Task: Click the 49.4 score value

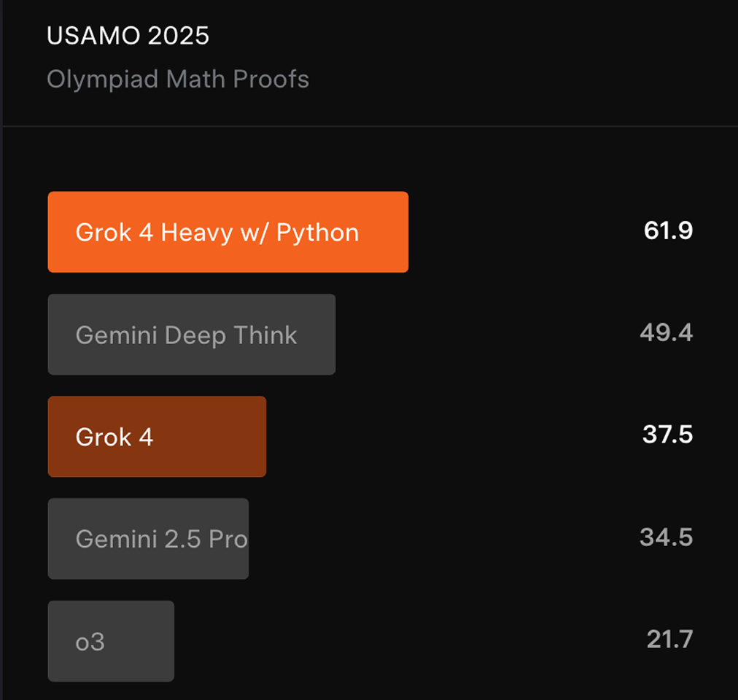Action: click(x=666, y=333)
